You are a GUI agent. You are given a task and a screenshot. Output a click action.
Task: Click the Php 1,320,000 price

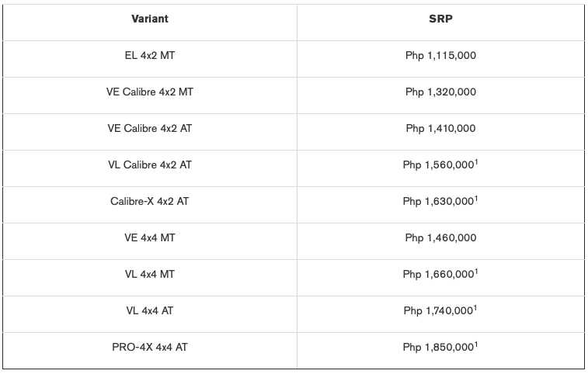pos(440,92)
